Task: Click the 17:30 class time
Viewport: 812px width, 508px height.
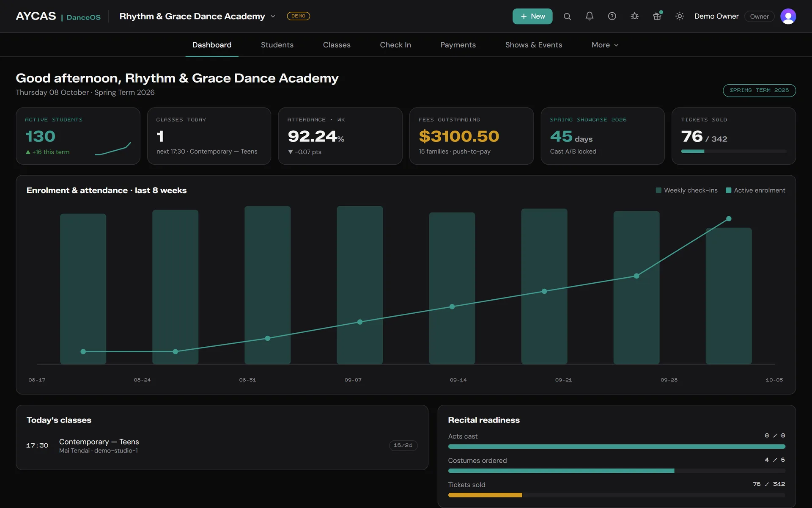Action: coord(37,446)
